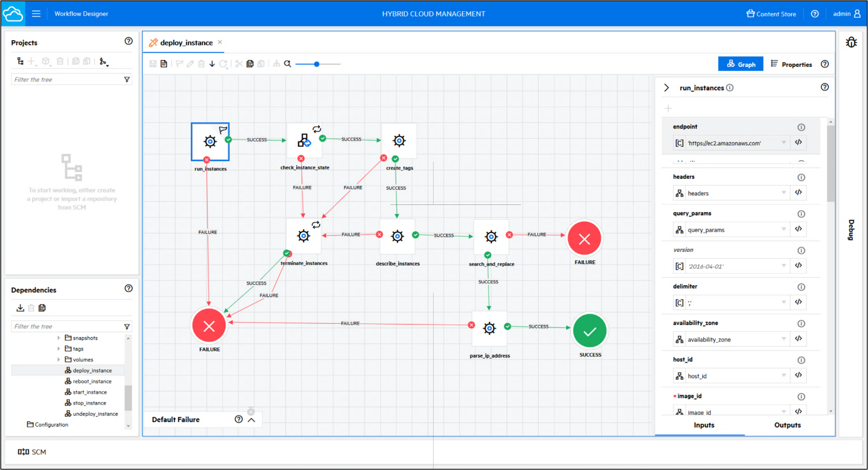This screenshot has width=868, height=470.
Task: Open the SCM panel icon
Action: 23,452
